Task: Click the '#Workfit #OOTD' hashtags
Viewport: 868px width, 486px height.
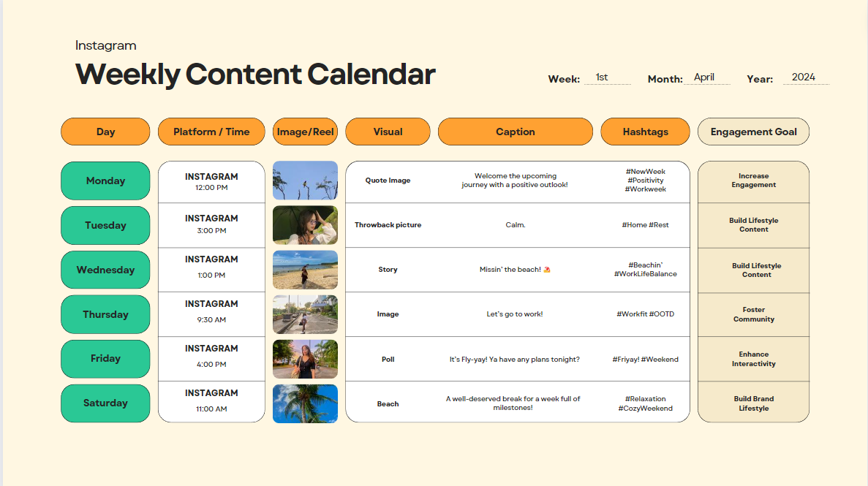Action: pos(646,314)
